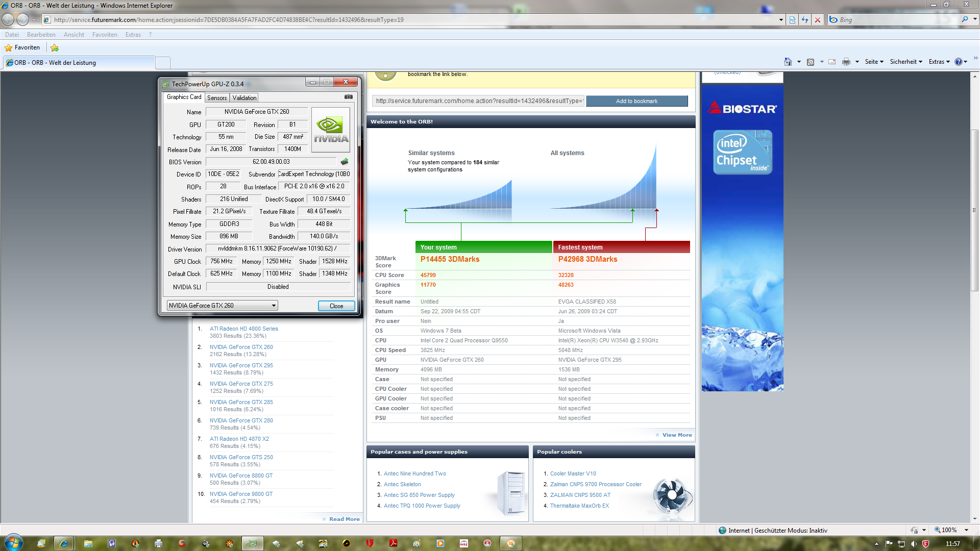This screenshot has height=551, width=980.
Task: Switch to the Sensors tab
Action: [x=217, y=98]
